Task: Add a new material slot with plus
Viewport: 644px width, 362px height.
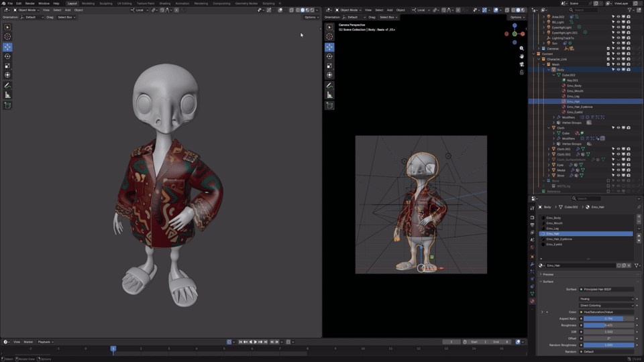Action: (x=639, y=216)
